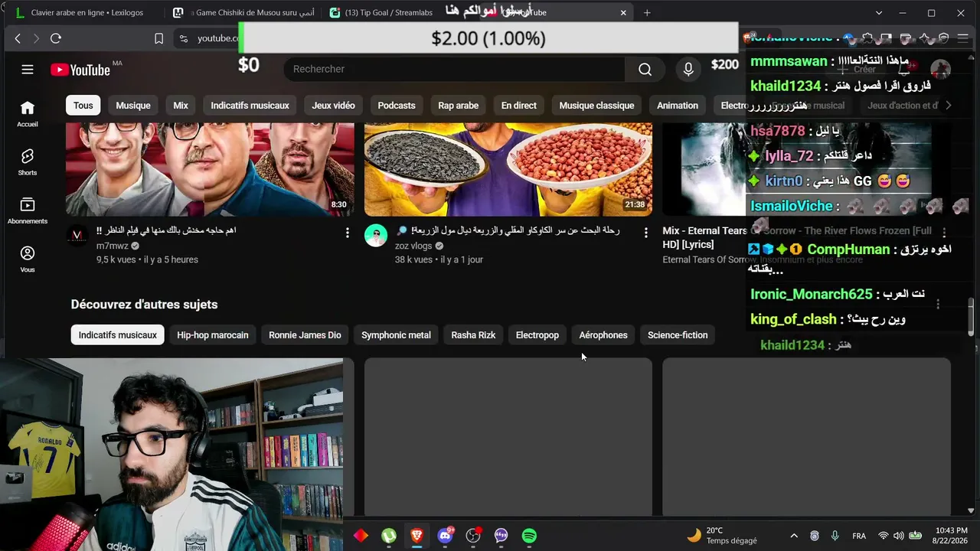Screen dimensions: 980x551
Task: Open the zoz vlogs video thumbnail with seeds
Action: click(508, 169)
